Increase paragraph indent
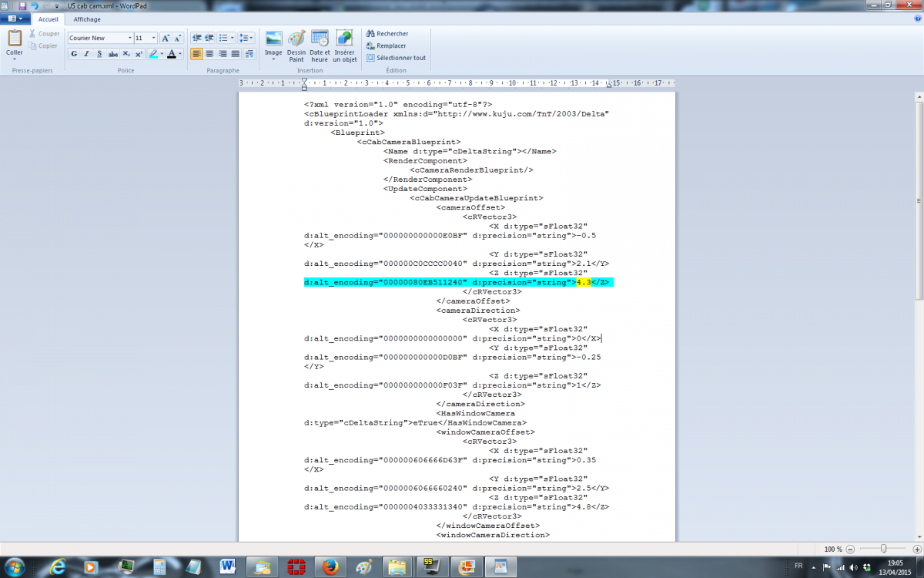Viewport: 924px width, 578px height. click(x=209, y=38)
